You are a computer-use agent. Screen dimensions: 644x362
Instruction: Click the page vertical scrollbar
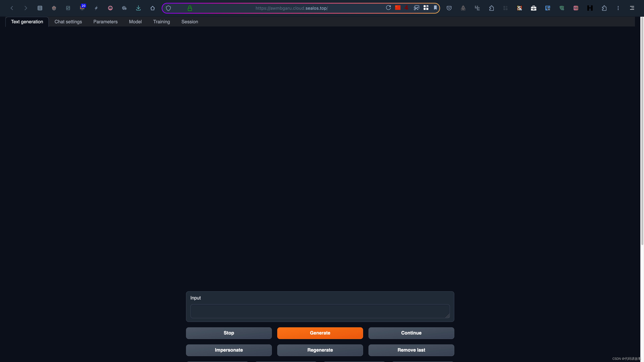tap(642, 131)
